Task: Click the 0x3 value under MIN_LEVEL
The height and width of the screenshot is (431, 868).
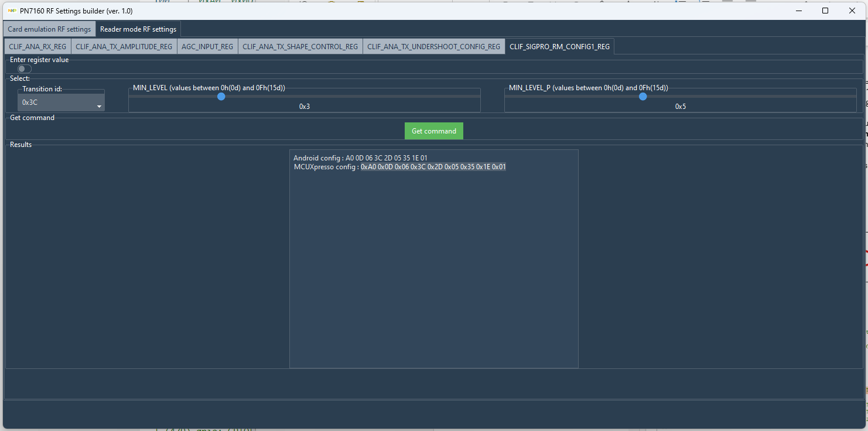Action: pyautogui.click(x=305, y=107)
